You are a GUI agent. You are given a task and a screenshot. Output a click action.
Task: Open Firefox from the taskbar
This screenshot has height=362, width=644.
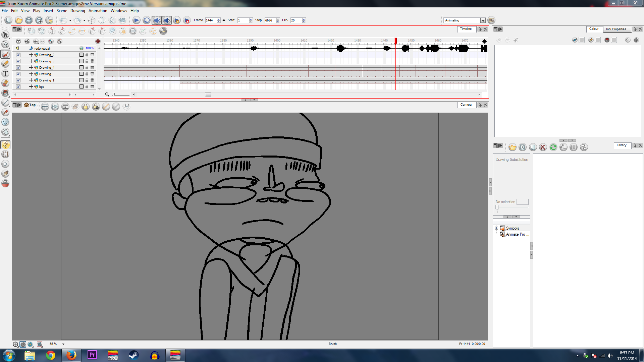tap(71, 355)
